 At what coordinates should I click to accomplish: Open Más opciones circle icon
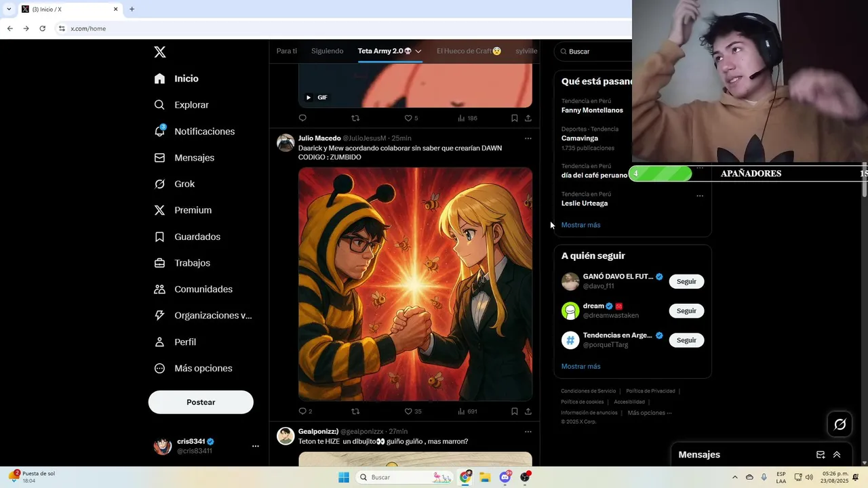point(159,368)
